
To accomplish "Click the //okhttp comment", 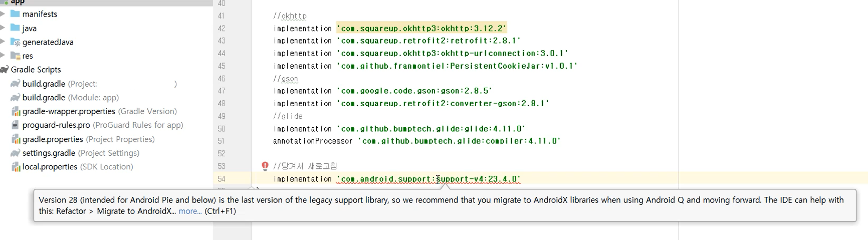I will pyautogui.click(x=290, y=16).
